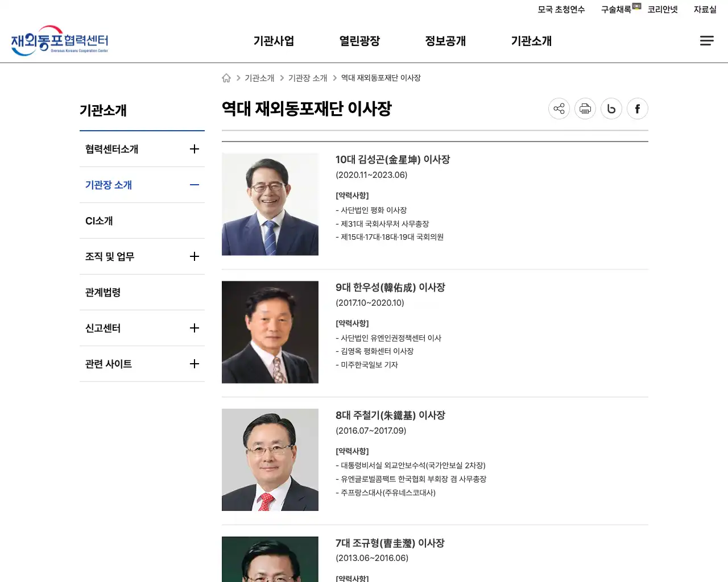Click icon next to 구술채록 link
This screenshot has width=728, height=582.
click(x=636, y=6)
